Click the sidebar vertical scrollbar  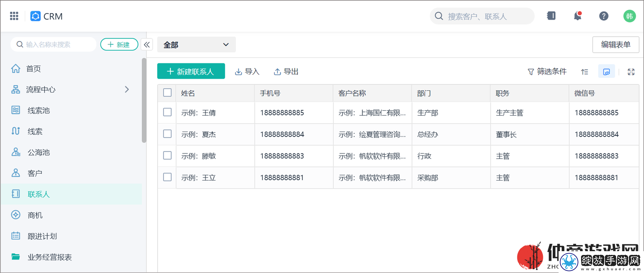144,100
